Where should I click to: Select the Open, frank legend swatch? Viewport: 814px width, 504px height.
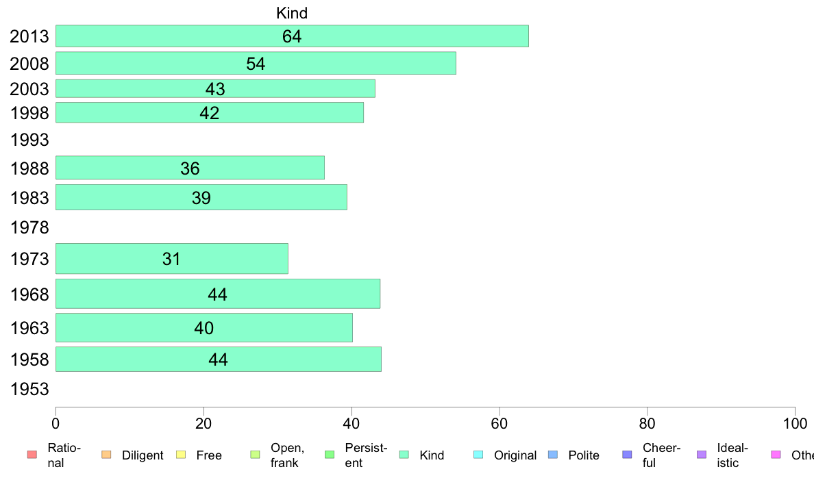[x=255, y=455]
